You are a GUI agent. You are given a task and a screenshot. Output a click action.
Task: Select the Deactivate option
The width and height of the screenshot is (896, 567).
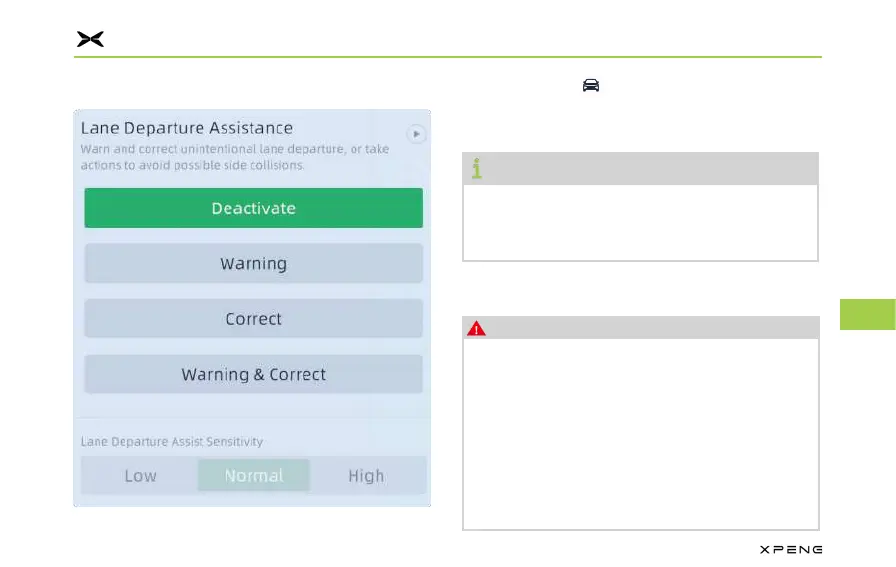[254, 208]
